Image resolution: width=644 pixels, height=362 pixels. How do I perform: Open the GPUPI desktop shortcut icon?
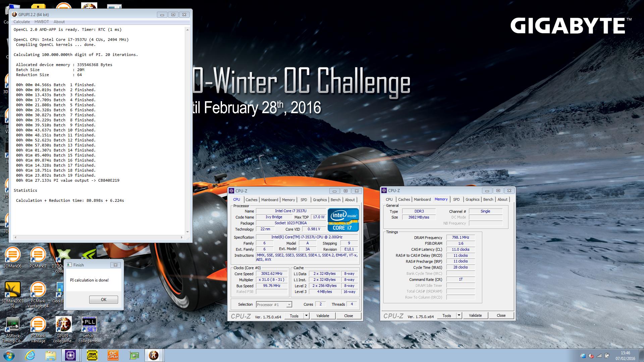coord(63,330)
